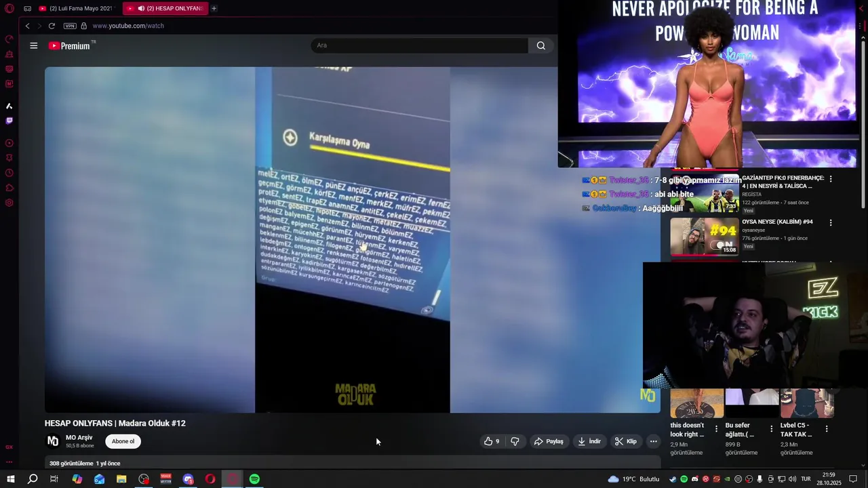Click the padlock site info icon

tap(84, 26)
